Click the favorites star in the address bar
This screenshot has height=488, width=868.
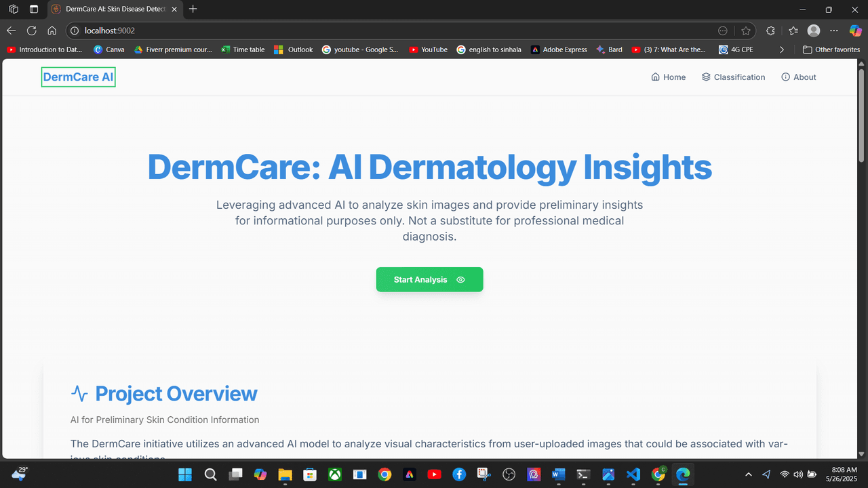point(745,30)
